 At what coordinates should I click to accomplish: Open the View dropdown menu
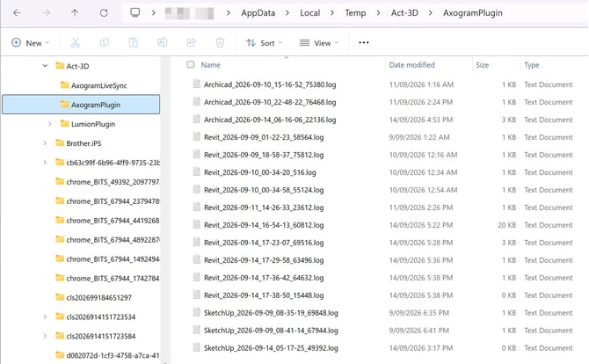click(319, 43)
